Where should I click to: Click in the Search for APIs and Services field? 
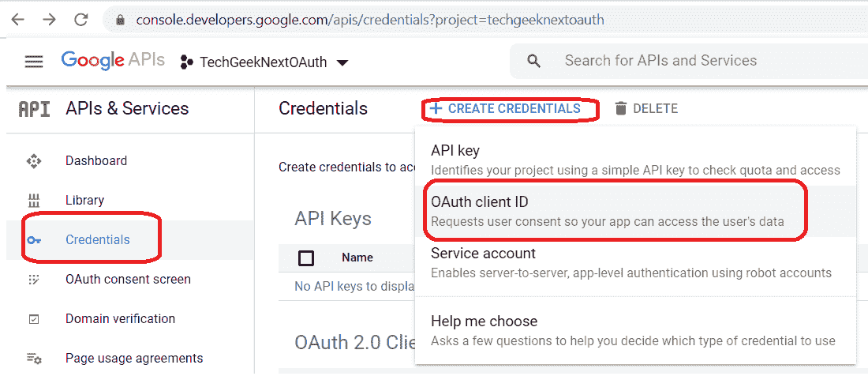click(x=689, y=61)
